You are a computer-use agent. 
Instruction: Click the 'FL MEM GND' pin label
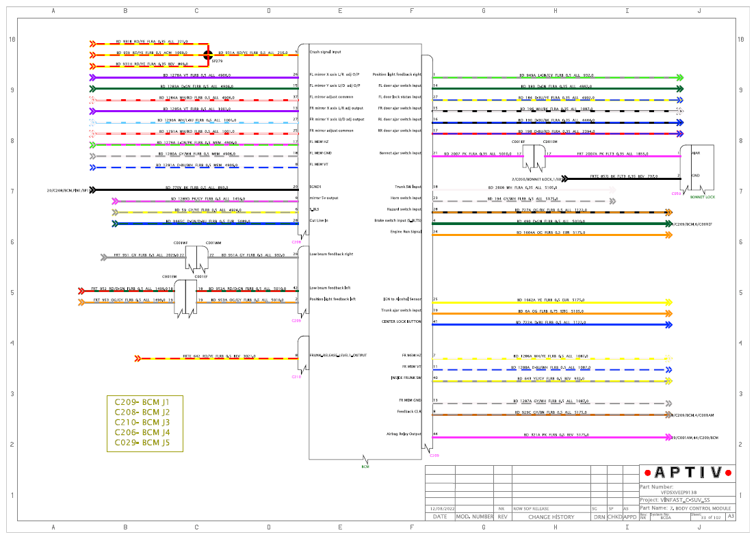[x=321, y=153]
